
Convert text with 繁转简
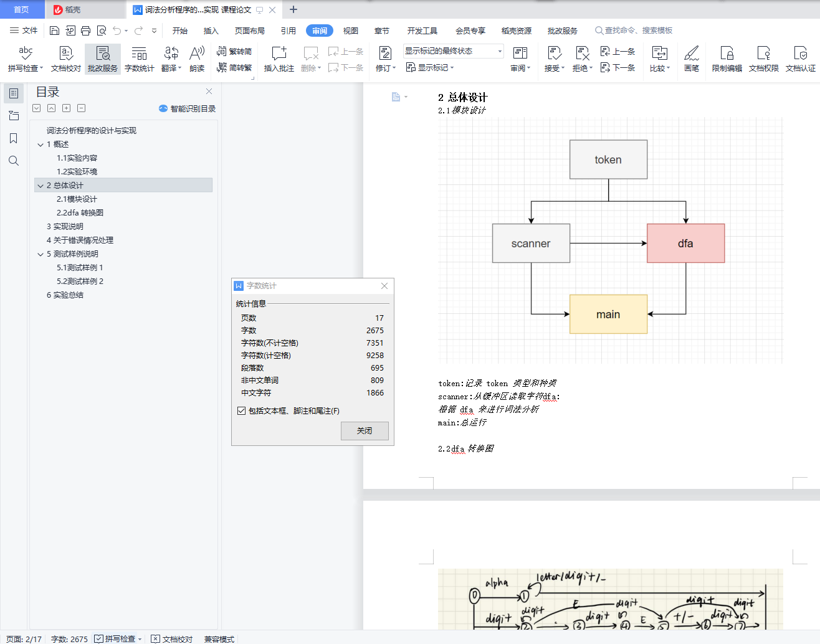pyautogui.click(x=234, y=52)
